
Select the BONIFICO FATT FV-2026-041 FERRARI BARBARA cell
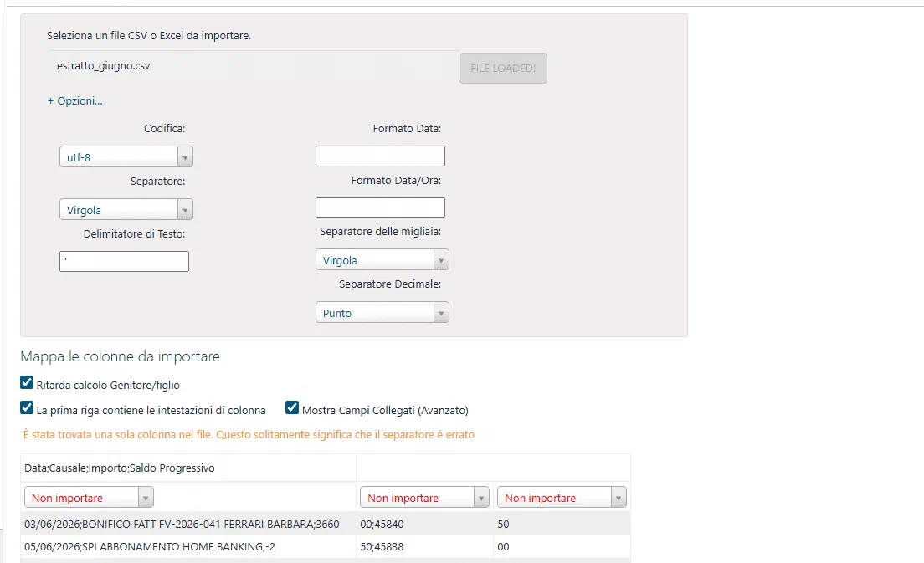click(x=188, y=524)
